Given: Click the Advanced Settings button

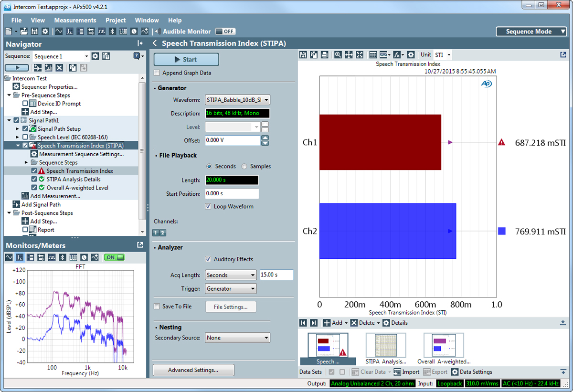Looking at the screenshot, I should point(193,370).
